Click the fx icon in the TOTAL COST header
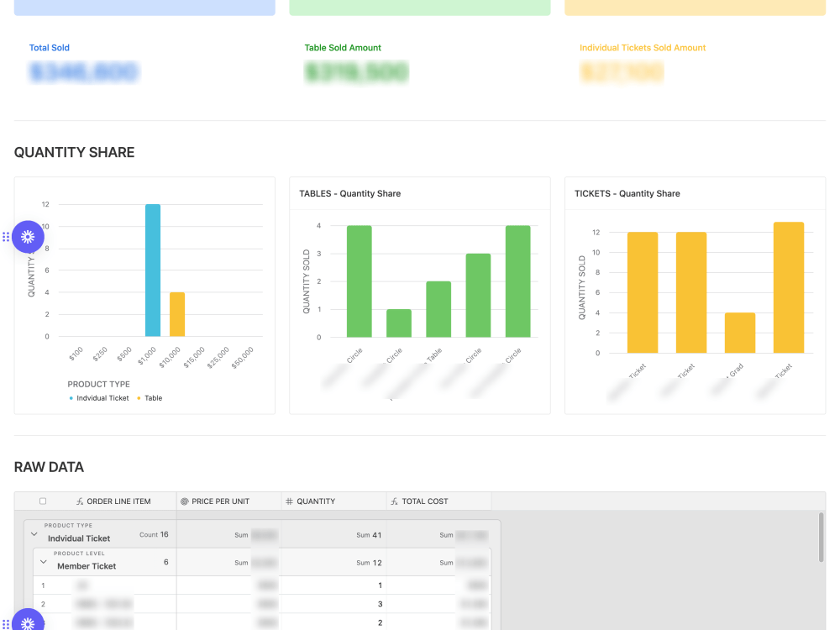 coord(392,501)
